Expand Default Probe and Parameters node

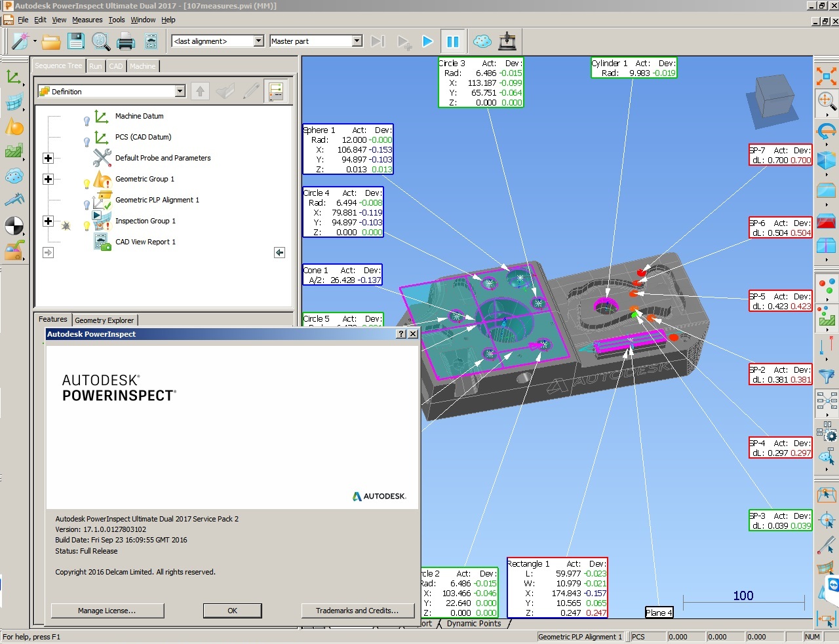[x=48, y=158]
